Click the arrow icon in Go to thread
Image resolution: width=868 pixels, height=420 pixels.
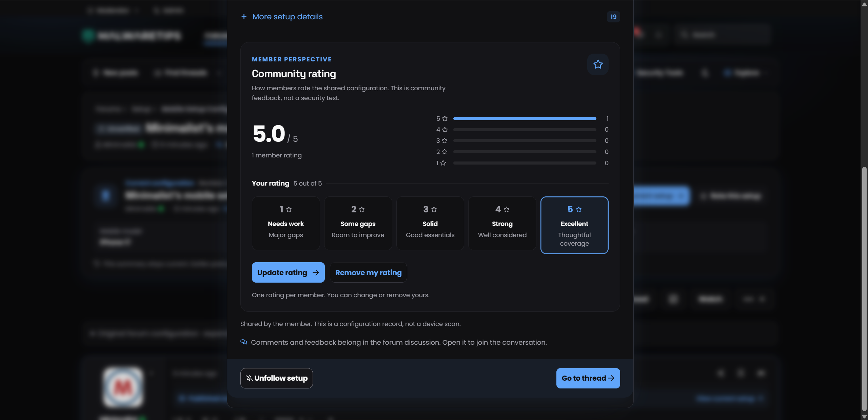(611, 378)
